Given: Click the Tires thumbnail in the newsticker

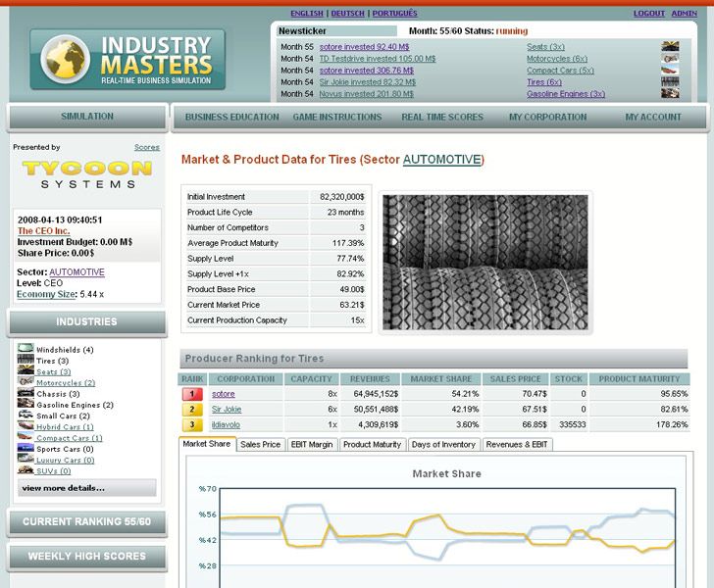Looking at the screenshot, I should coord(670,82).
